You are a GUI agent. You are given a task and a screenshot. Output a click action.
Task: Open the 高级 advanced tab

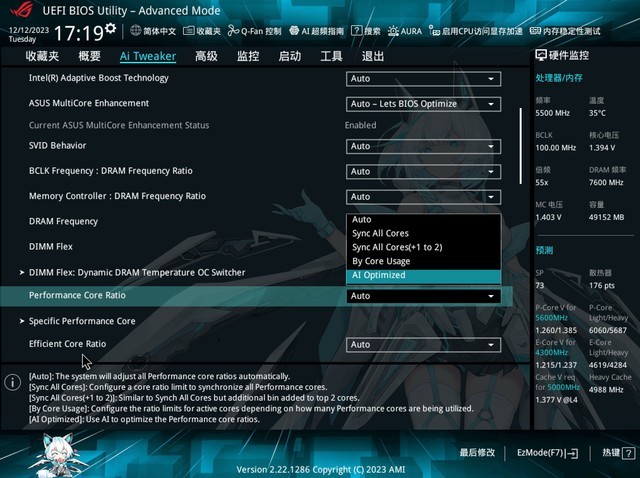click(x=206, y=56)
